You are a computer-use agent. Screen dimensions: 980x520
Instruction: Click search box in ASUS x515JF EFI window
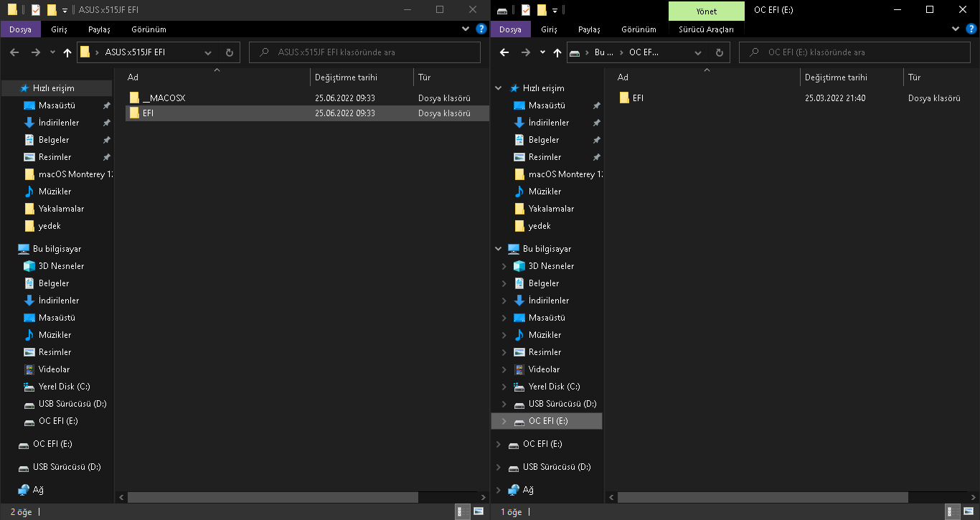click(364, 52)
